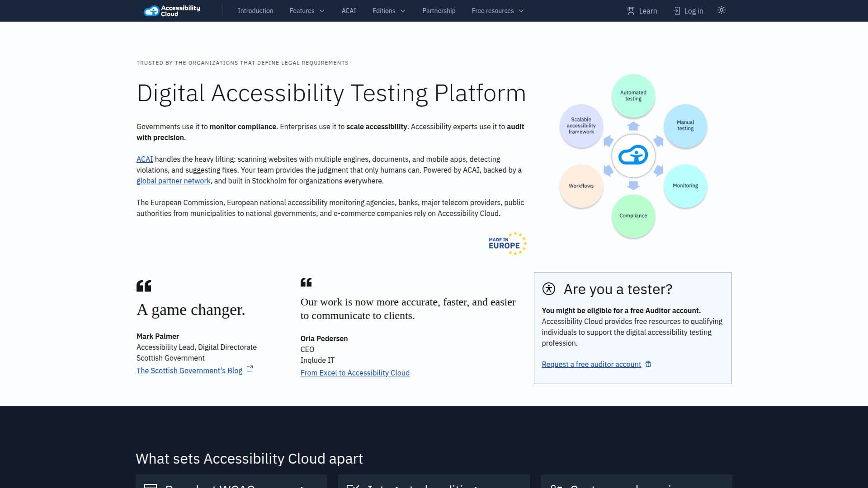Open The Scottish Government's Blog link
Screen dimensions: 868x488
[x=189, y=371]
